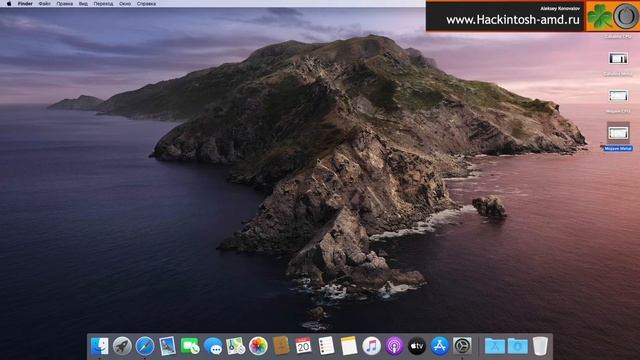Open the Файл menu
Viewport: 640px width, 360px height.
[x=44, y=4]
